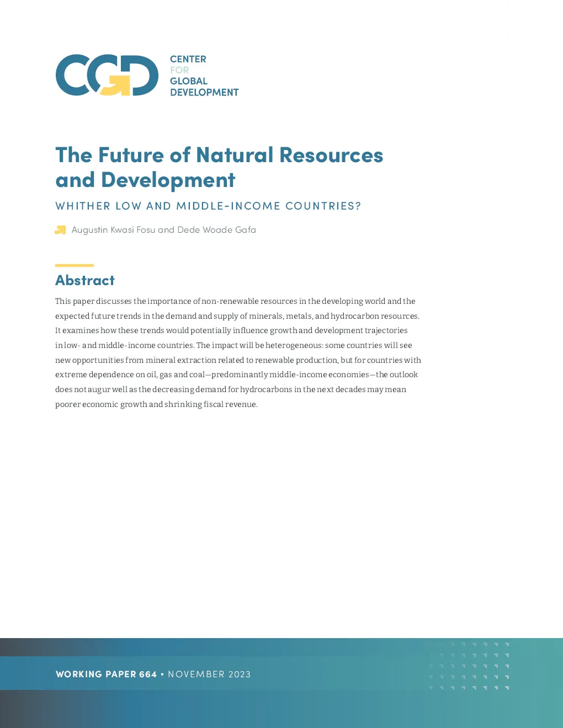Click the 'November 2023' footer date
Viewport: 563px width, 728px height.
pyautogui.click(x=209, y=674)
